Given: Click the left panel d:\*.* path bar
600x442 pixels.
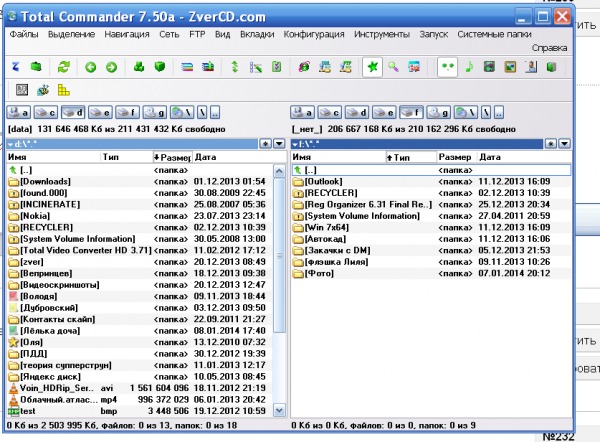Looking at the screenshot, I should (x=132, y=144).
